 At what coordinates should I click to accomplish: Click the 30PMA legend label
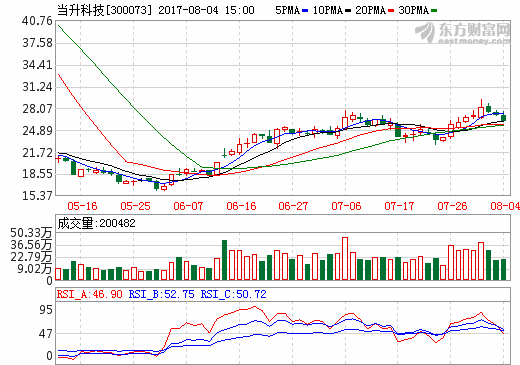(414, 10)
